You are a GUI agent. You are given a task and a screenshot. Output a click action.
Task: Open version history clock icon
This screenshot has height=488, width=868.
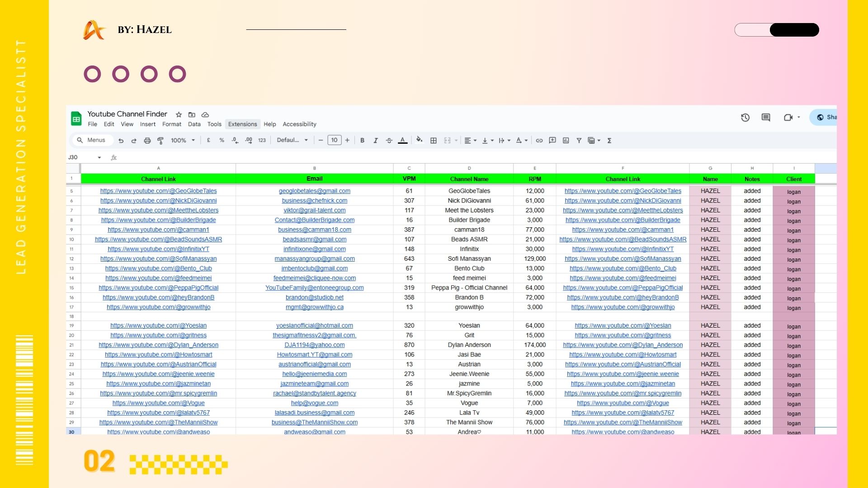tap(745, 117)
